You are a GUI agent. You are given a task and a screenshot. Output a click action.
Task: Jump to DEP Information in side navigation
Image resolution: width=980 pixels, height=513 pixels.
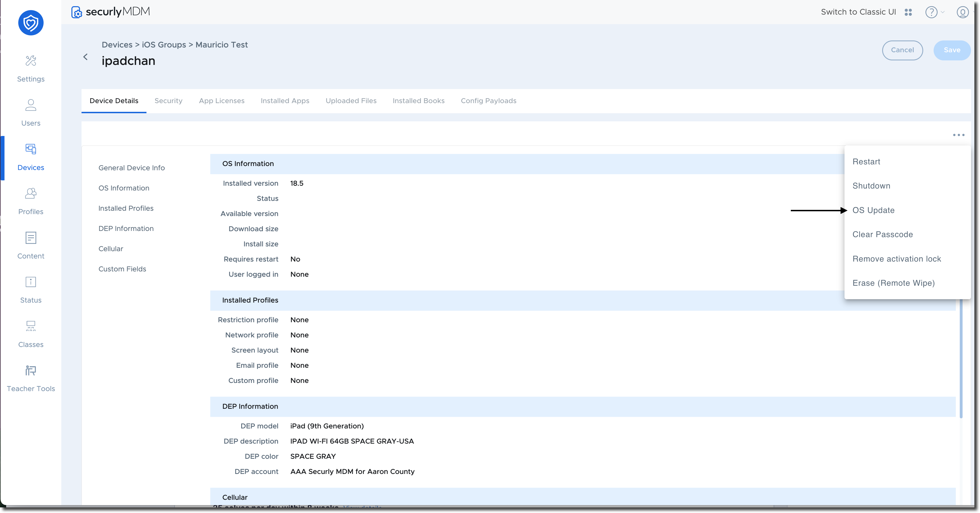pyautogui.click(x=126, y=229)
